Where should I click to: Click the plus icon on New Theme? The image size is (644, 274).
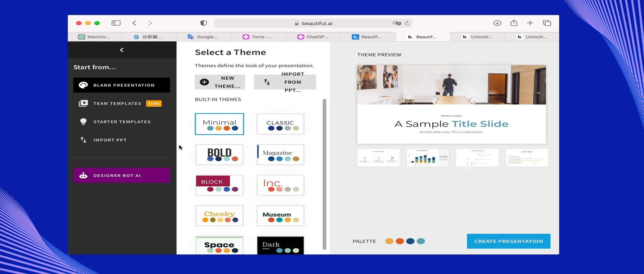click(x=204, y=82)
